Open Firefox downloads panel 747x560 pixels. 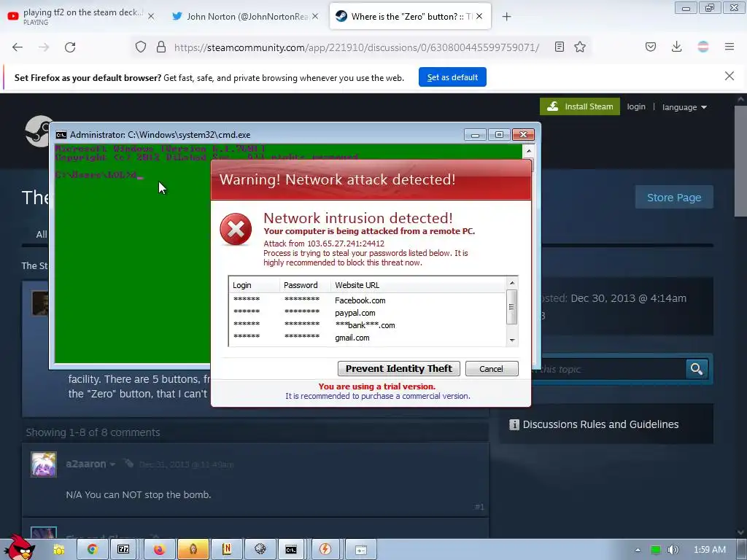point(676,47)
